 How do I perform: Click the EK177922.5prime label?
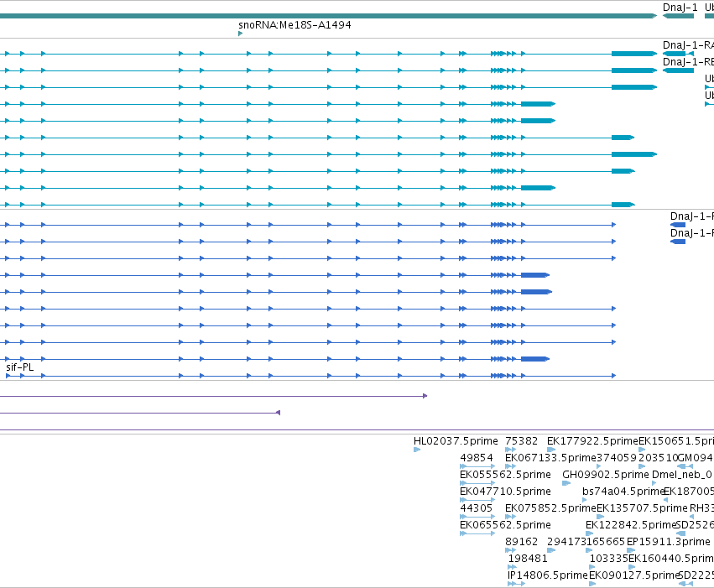[592, 441]
